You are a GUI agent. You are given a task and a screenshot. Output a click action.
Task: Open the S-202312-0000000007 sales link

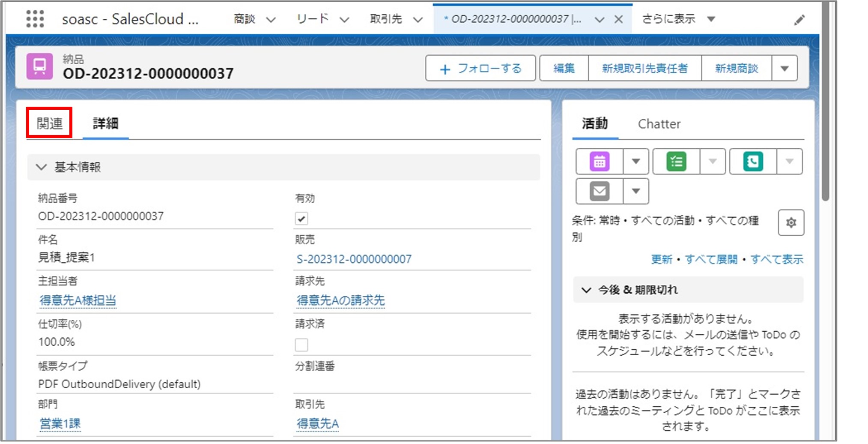(354, 259)
